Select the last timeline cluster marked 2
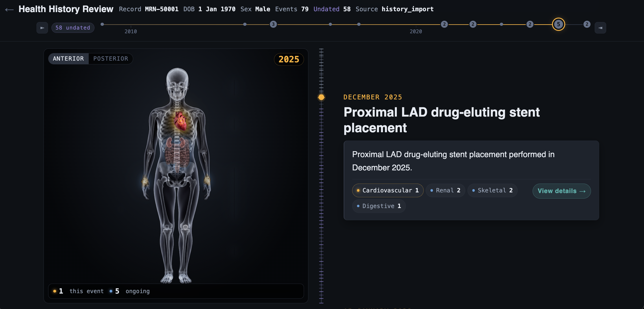 [587, 24]
